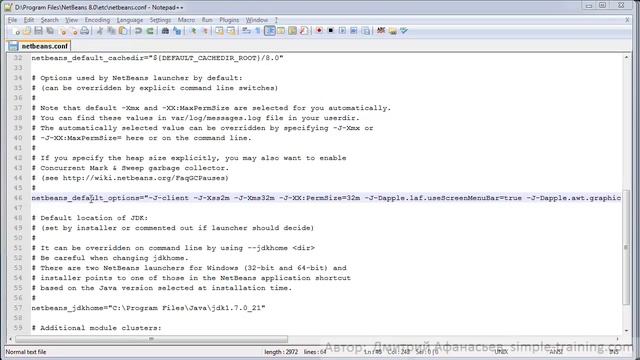
Task: Click the vertical scrollbar up arrow
Action: (x=627, y=58)
